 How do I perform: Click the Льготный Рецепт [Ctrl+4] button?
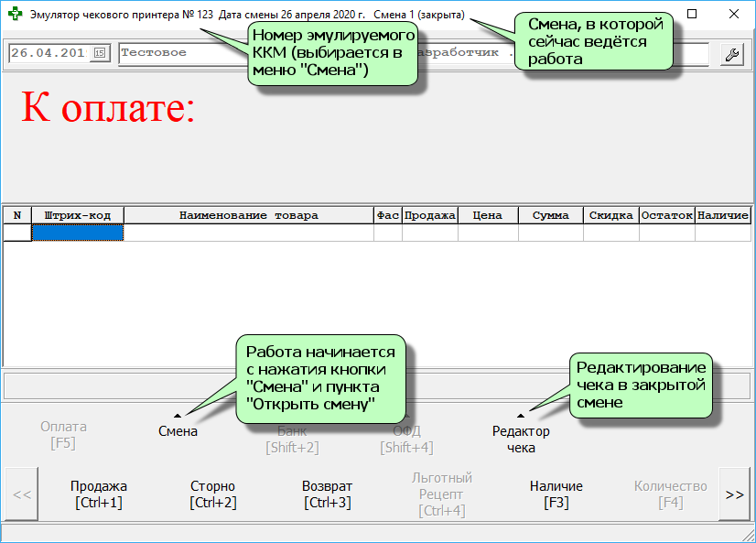(x=441, y=494)
